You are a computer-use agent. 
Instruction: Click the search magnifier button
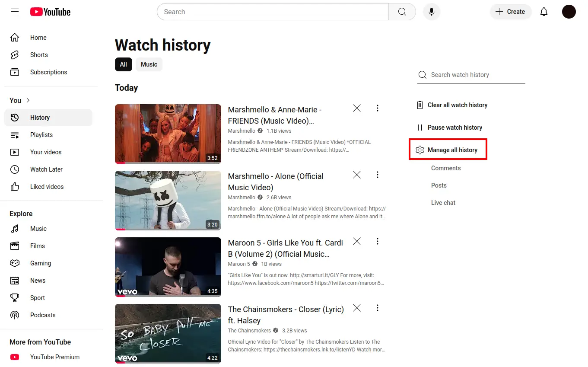tap(402, 12)
